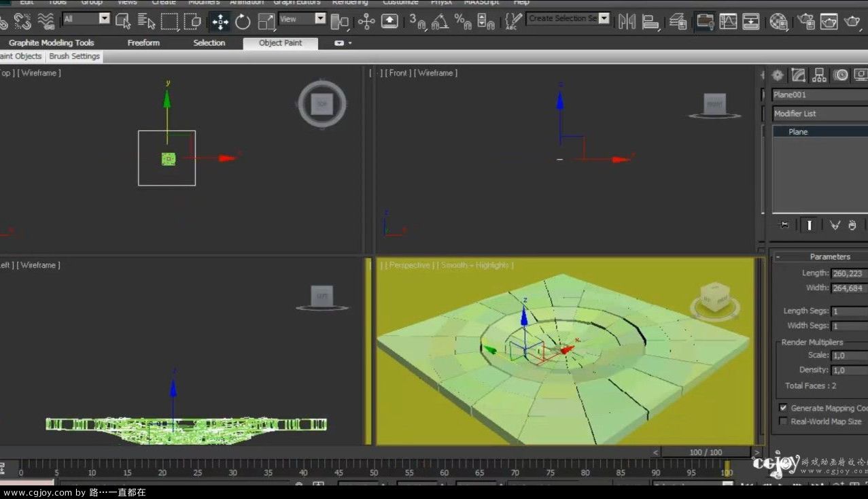Open the Create command panel
Viewport: 868px width, 499px height.
point(778,75)
